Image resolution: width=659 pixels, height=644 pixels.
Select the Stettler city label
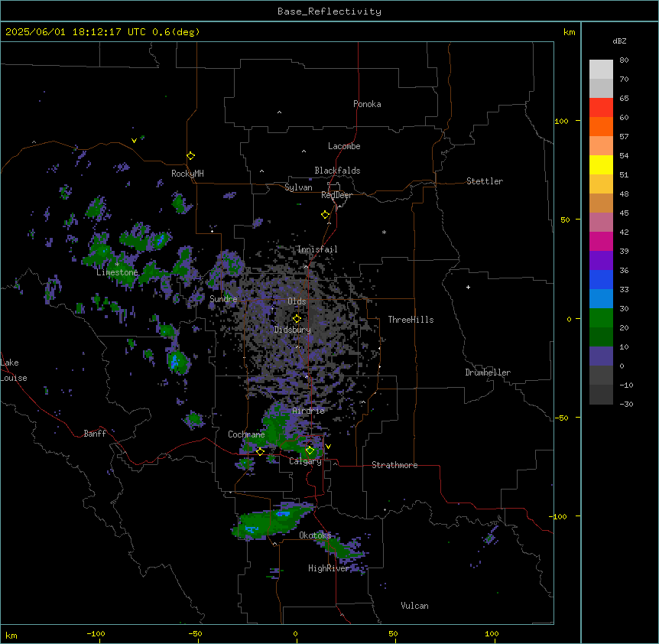click(485, 181)
